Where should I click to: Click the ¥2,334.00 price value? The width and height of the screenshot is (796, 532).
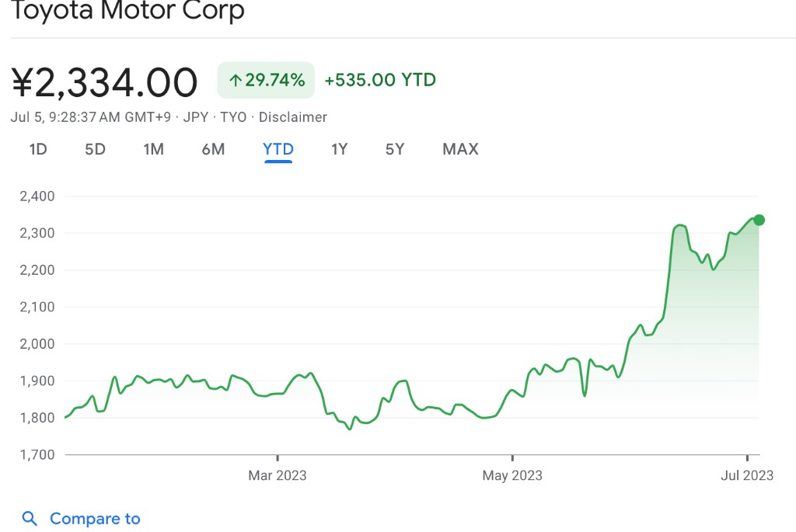click(105, 82)
